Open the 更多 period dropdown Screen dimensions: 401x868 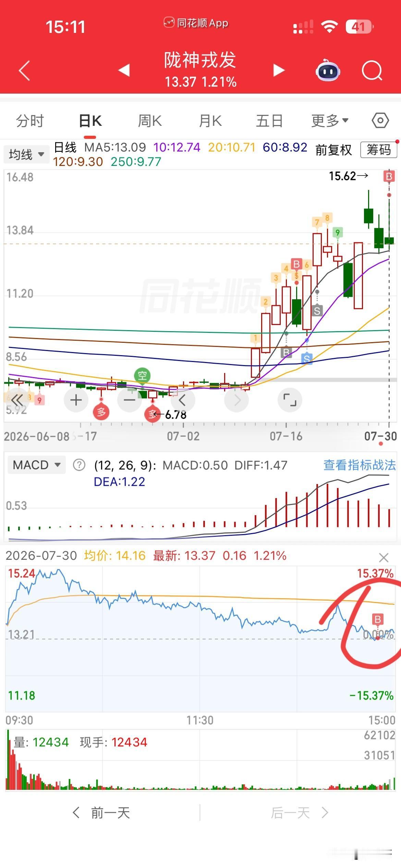click(x=330, y=121)
